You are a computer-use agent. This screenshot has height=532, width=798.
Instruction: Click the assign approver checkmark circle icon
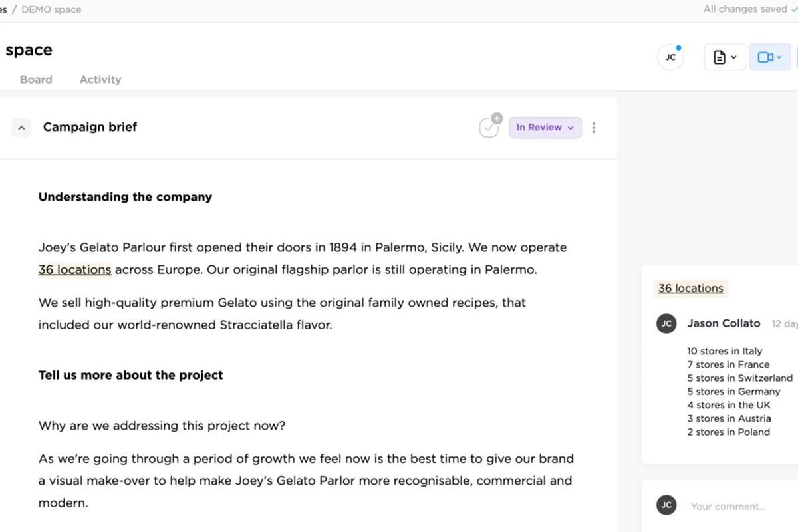[489, 127]
